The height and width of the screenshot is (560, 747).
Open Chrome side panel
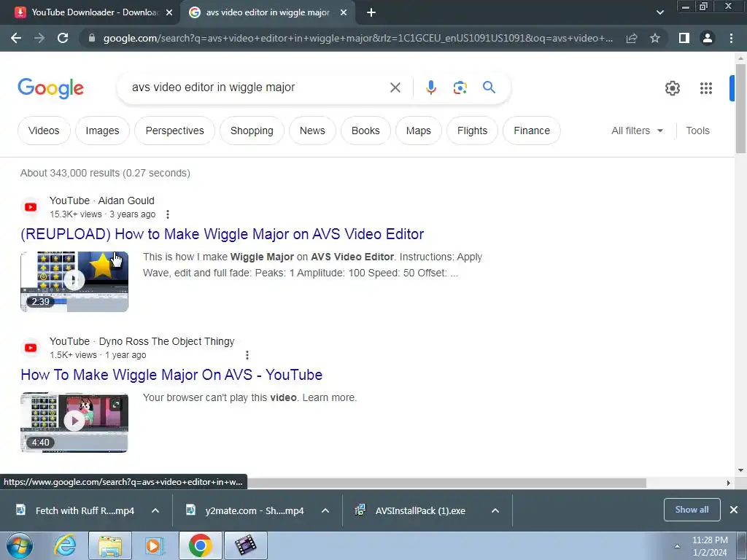684,38
